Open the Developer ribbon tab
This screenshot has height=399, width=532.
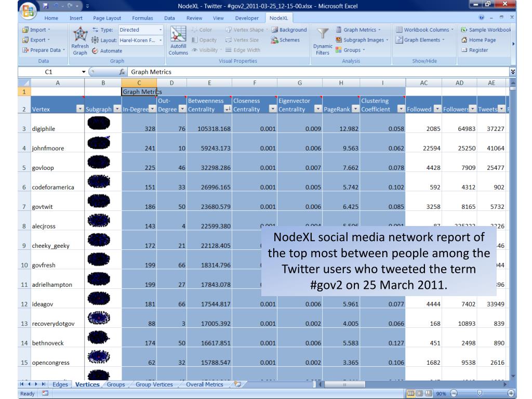click(247, 18)
